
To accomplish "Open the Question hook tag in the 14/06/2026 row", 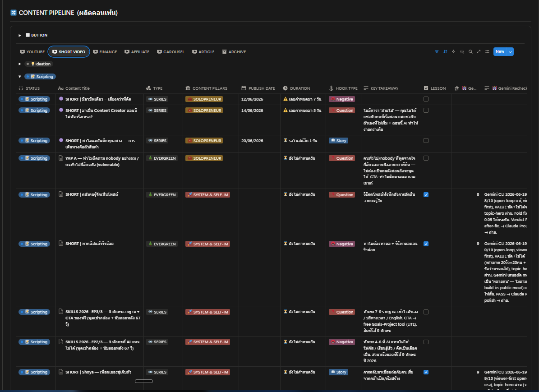I will pos(342,111).
